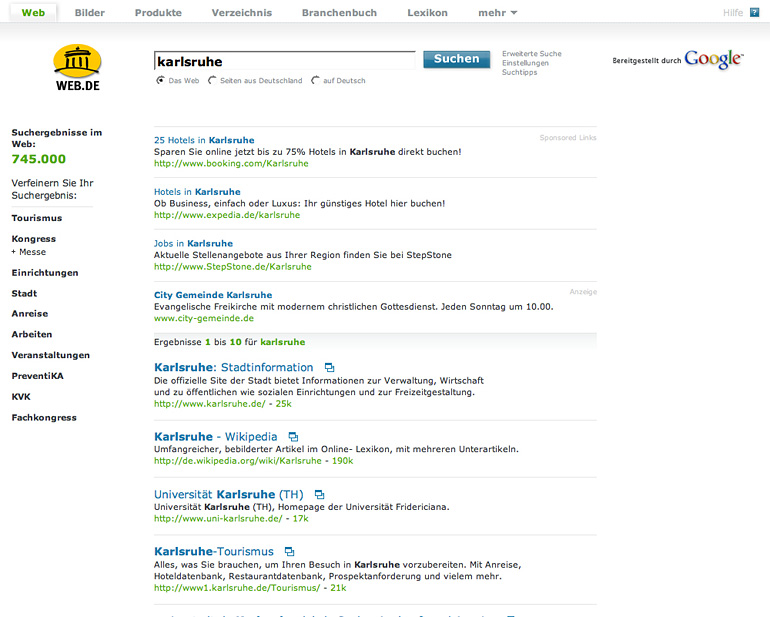This screenshot has height=617, width=770.
Task: Open expedia.de/karlsruhe URL
Action: pos(226,215)
